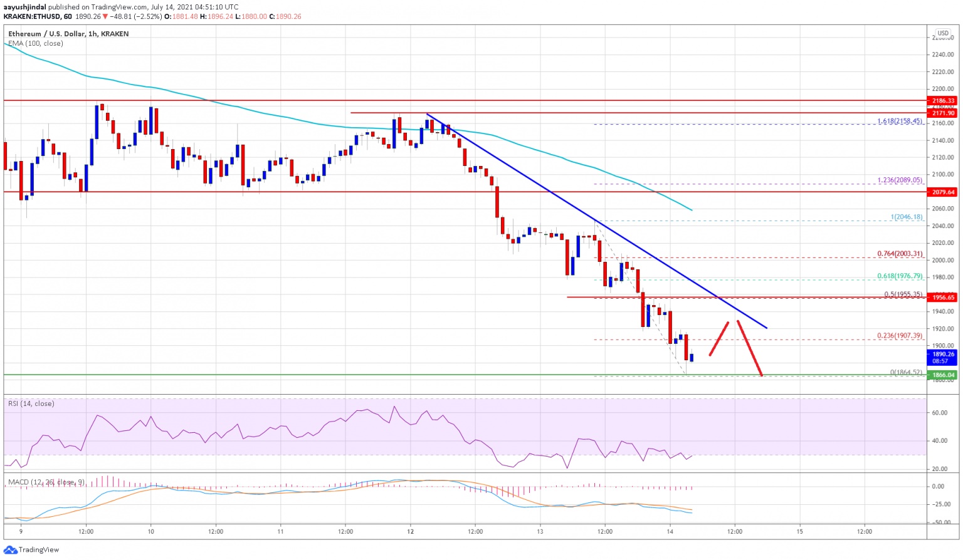Click the 1(2046.18) Fibonacci label
Screen dimensions: 963x560
point(907,217)
